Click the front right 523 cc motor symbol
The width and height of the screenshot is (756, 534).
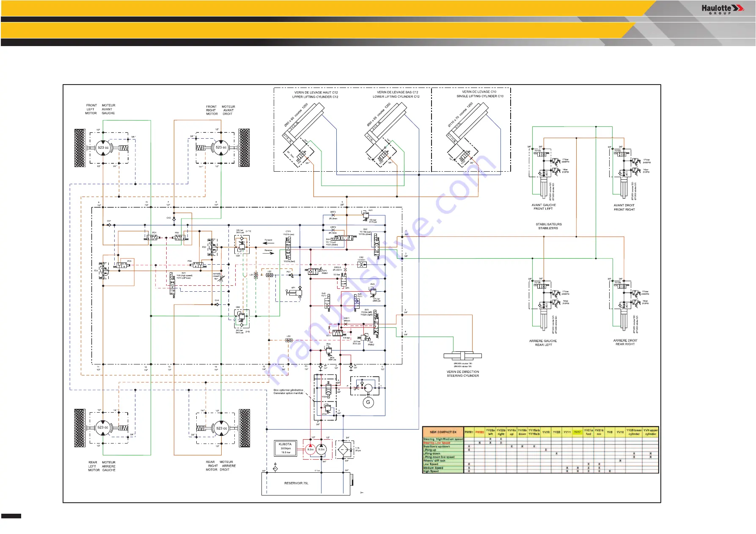221,148
